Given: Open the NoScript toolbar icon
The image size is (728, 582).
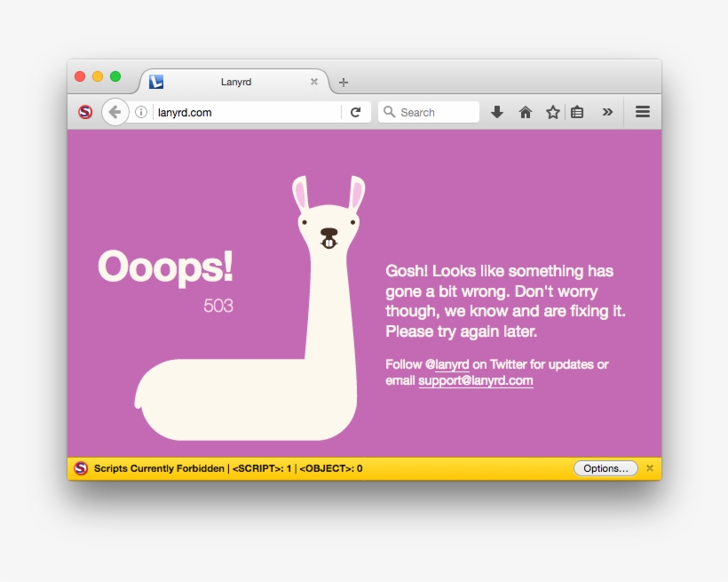Looking at the screenshot, I should click(x=85, y=112).
